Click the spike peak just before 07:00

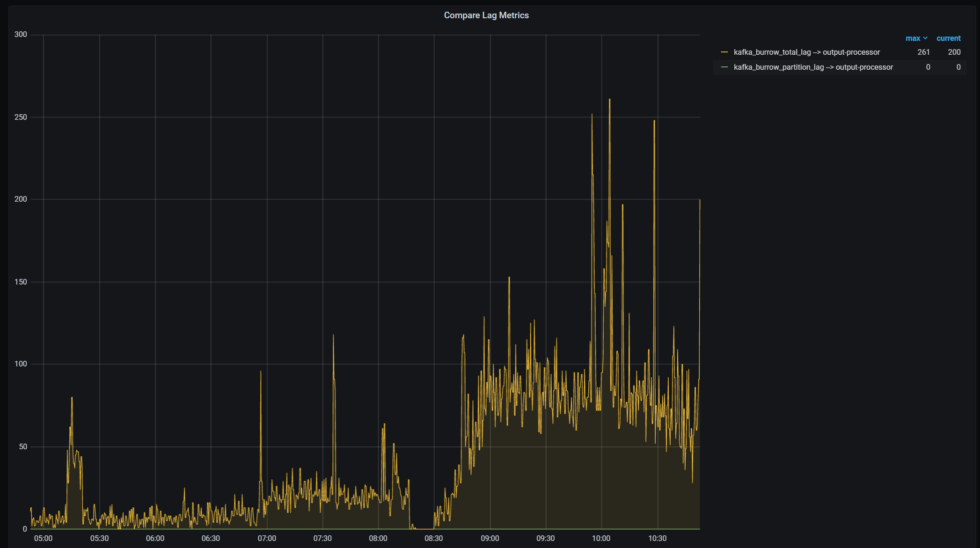click(x=261, y=372)
